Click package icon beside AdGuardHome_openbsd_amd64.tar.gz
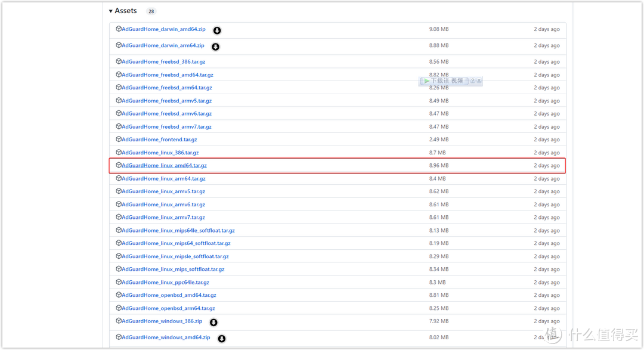644x350 pixels. [x=118, y=295]
